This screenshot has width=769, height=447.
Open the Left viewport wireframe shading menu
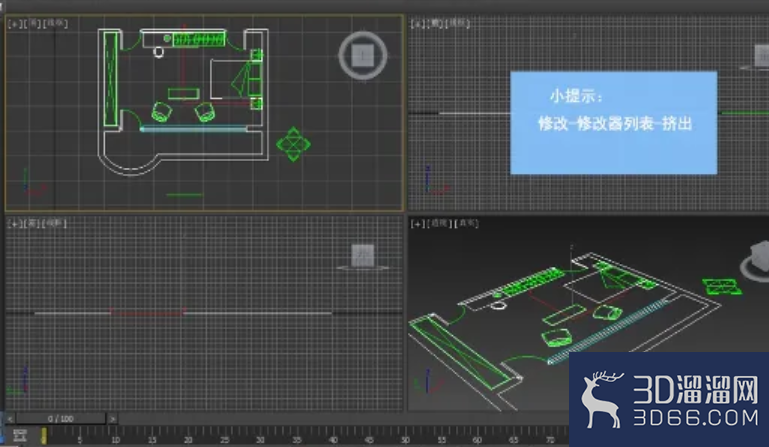point(55,223)
